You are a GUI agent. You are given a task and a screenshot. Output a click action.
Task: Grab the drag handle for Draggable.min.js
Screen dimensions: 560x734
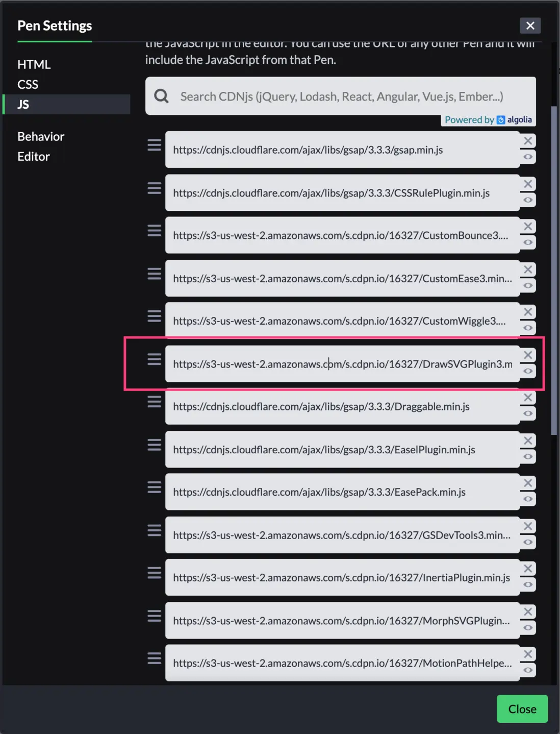click(x=154, y=402)
